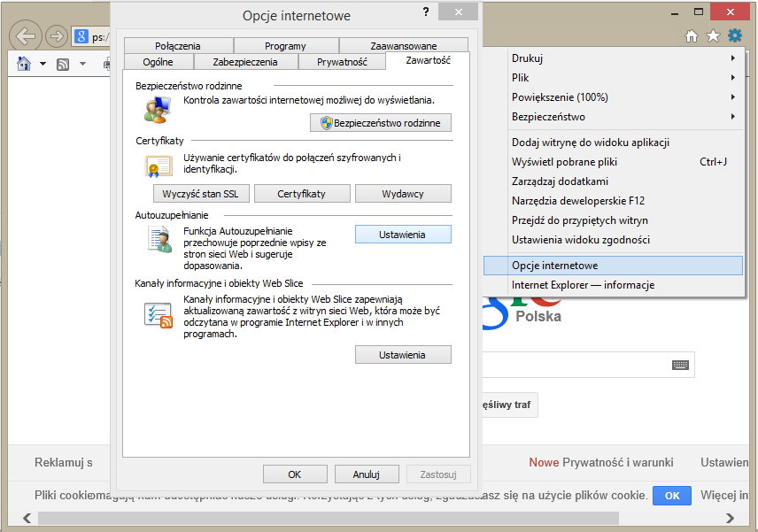Click the Autouzupełnianie section icon

pos(159,240)
